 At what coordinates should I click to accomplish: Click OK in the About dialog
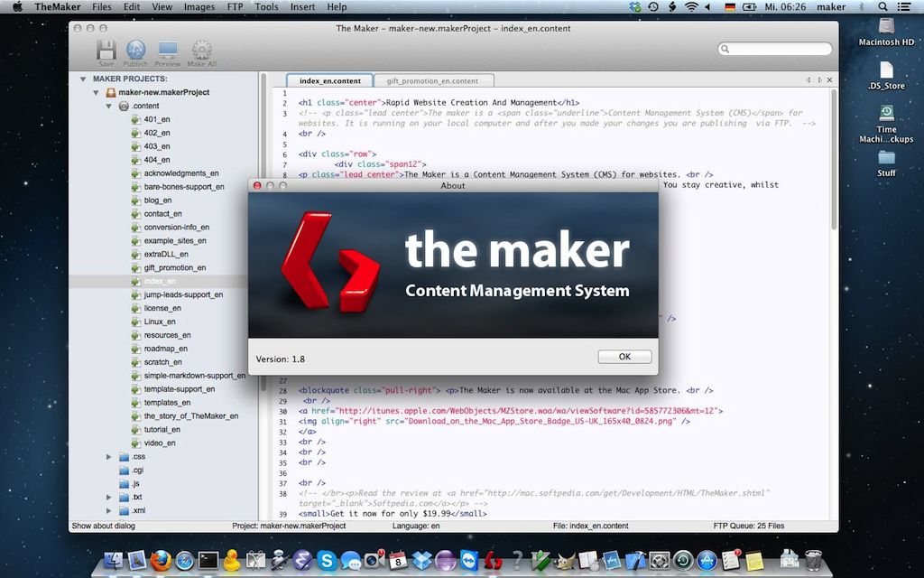point(624,356)
